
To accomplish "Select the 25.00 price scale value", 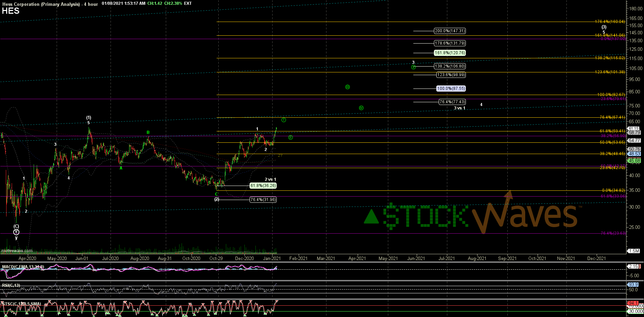I will click(x=635, y=227).
